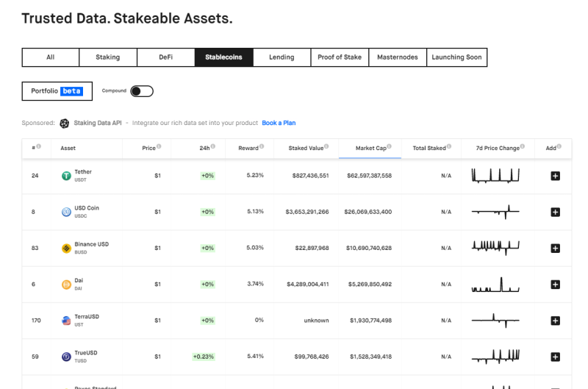Follow the Book a Plan link
This screenshot has height=389, width=588.
[x=279, y=123]
